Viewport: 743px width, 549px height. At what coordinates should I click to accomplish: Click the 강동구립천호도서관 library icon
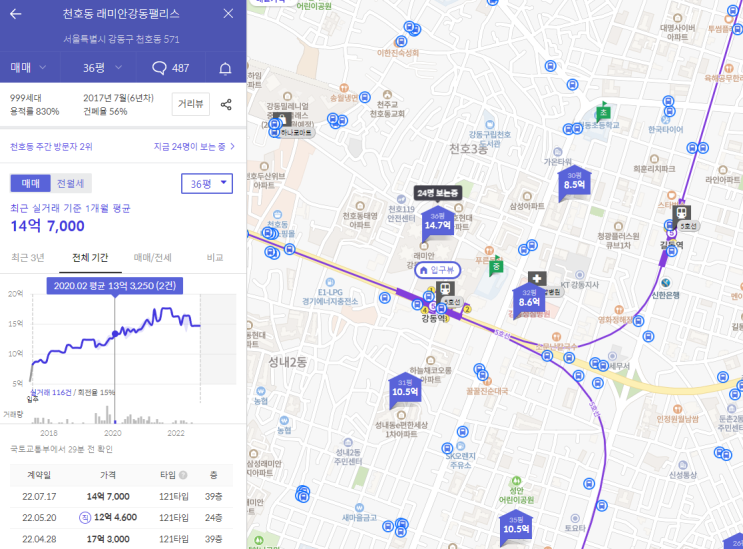[x=489, y=125]
